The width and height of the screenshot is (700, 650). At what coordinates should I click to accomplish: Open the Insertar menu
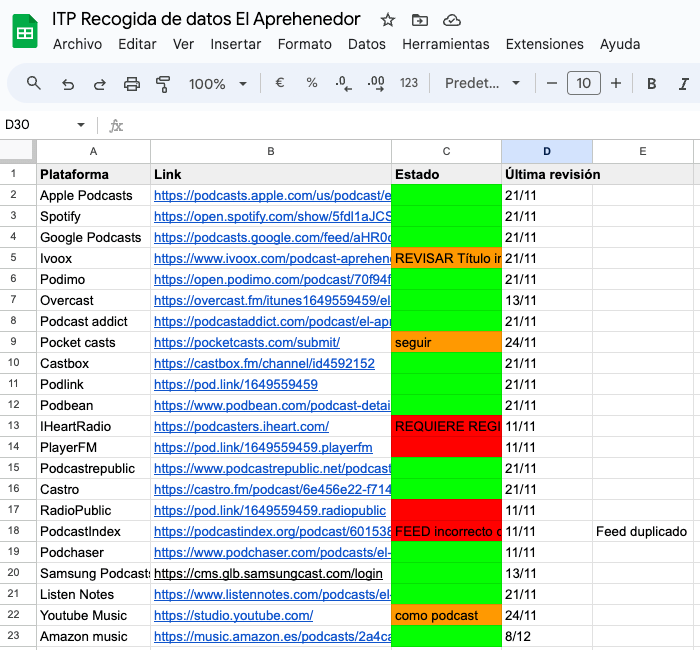235,44
